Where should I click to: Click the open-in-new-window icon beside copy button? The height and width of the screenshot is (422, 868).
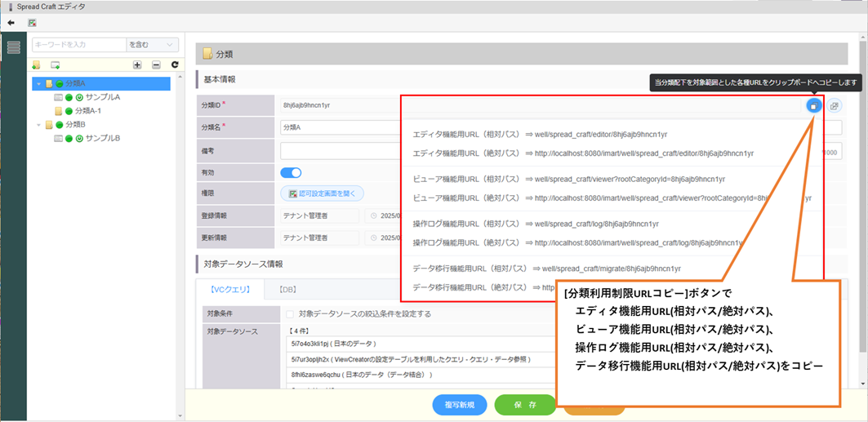coord(834,105)
